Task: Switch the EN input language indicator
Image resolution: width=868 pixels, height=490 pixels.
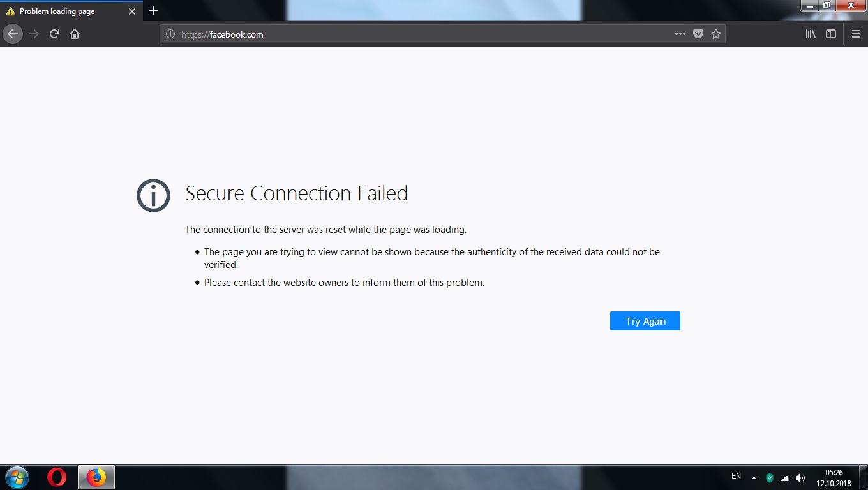Action: point(736,476)
